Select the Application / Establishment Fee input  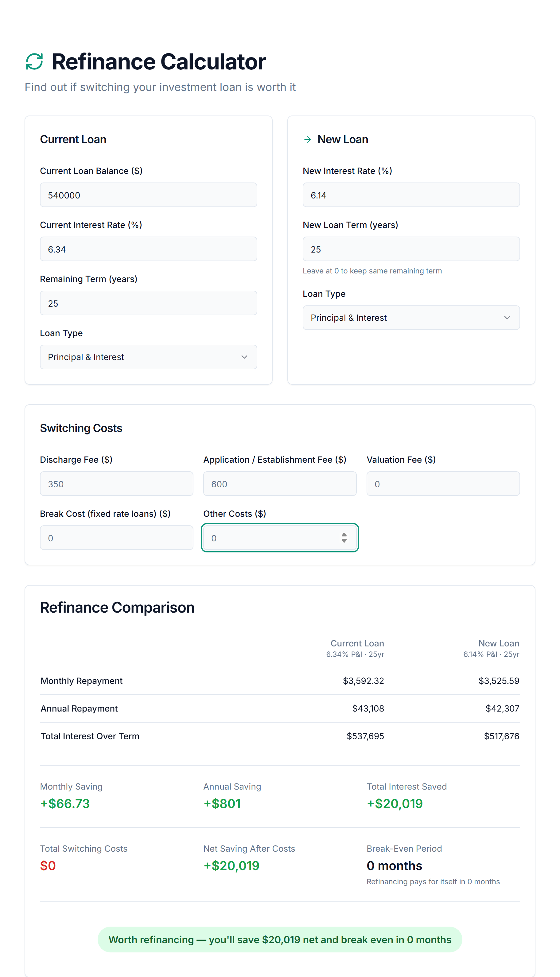point(280,484)
